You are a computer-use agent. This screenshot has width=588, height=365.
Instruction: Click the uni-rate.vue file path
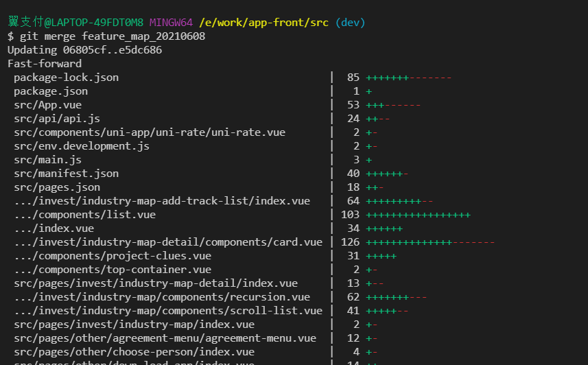pyautogui.click(x=150, y=132)
